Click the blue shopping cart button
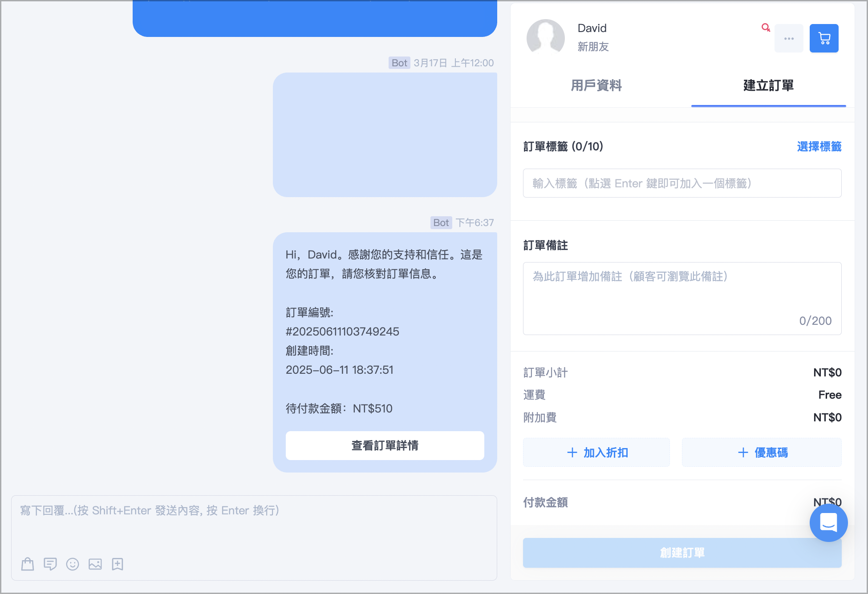The image size is (868, 594). (824, 38)
